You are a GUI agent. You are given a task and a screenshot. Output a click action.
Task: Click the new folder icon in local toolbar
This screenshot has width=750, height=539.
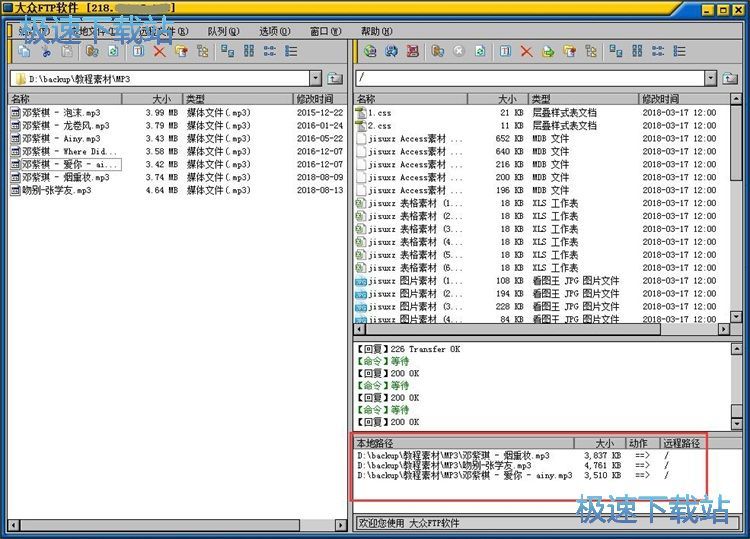(181, 51)
